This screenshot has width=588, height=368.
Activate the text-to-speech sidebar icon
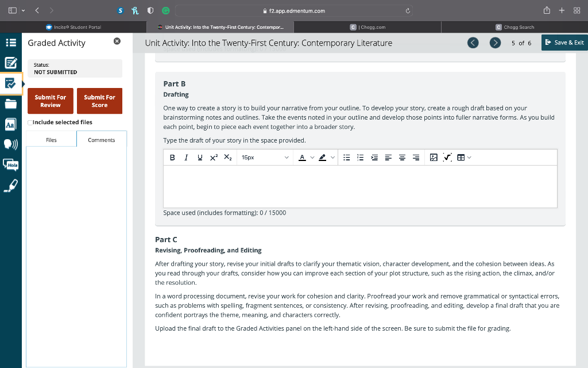pos(10,144)
